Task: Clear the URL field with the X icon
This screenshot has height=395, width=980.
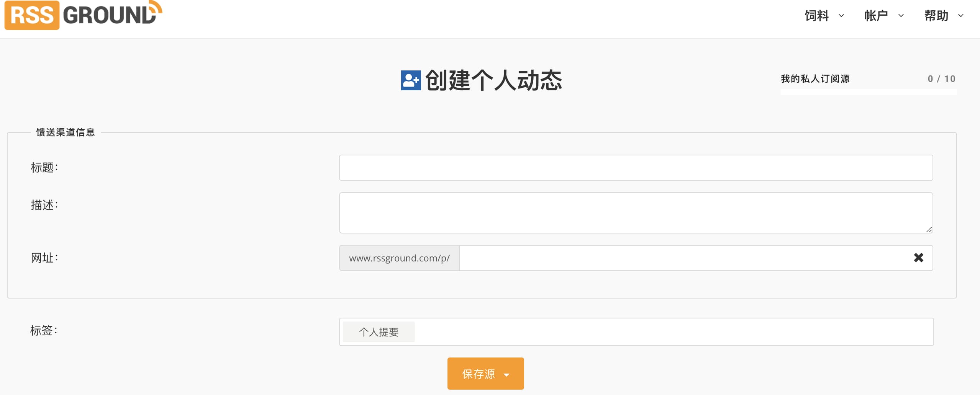Action: [918, 258]
